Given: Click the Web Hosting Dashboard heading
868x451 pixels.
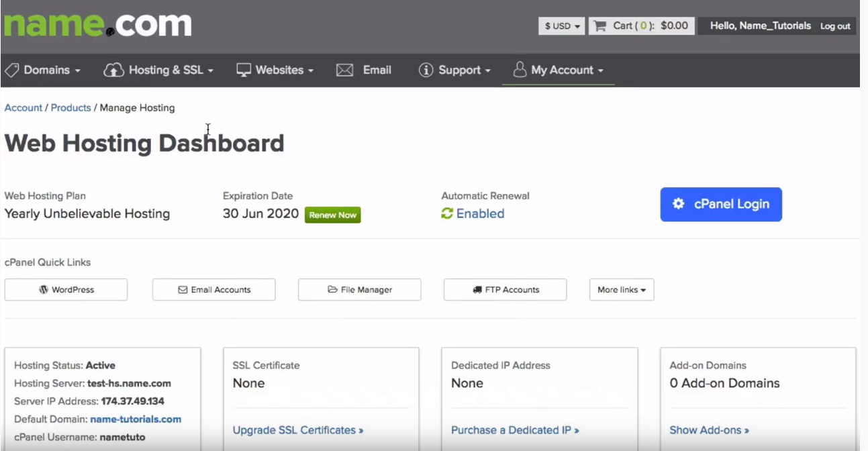Looking at the screenshot, I should tap(144, 144).
